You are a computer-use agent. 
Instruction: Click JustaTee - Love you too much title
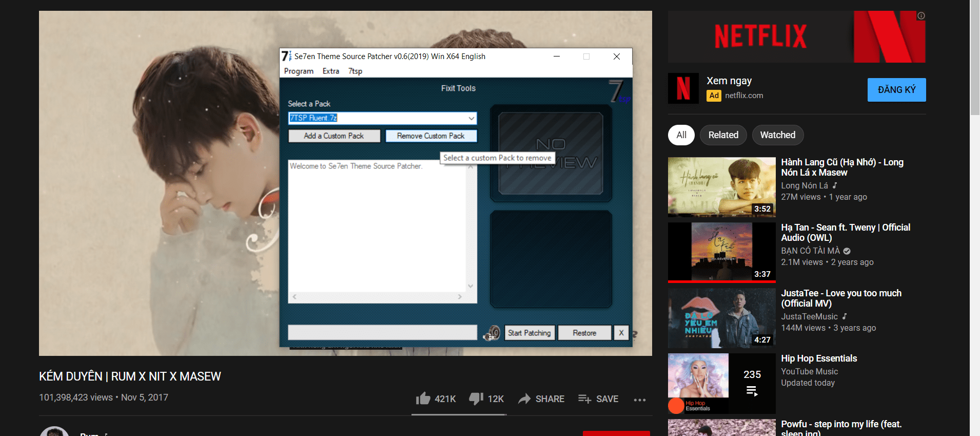841,298
